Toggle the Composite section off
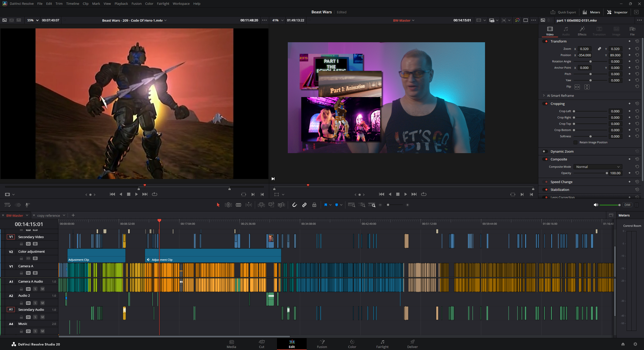 point(545,159)
